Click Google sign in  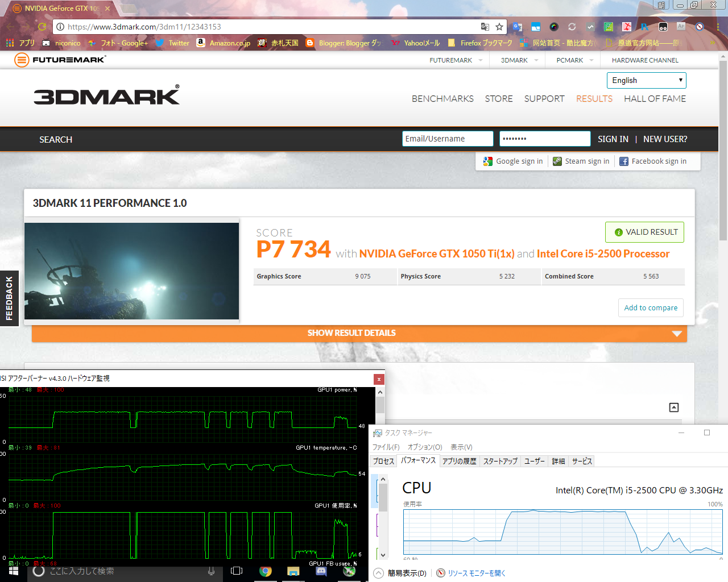(513, 161)
